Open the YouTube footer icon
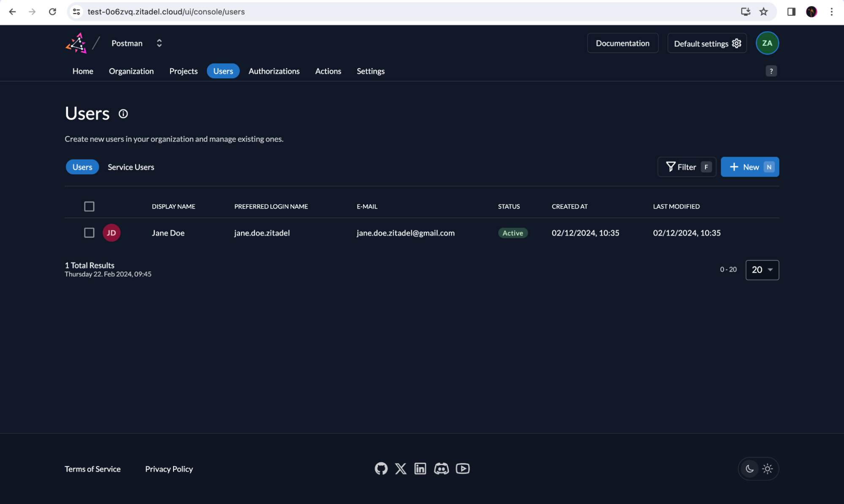Screen dimensions: 844x504 463,469
